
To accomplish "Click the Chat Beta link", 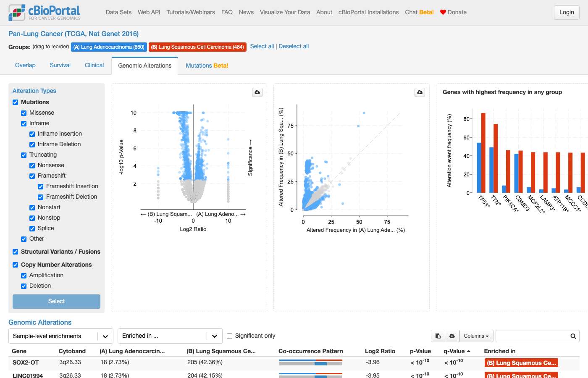I will coord(419,12).
